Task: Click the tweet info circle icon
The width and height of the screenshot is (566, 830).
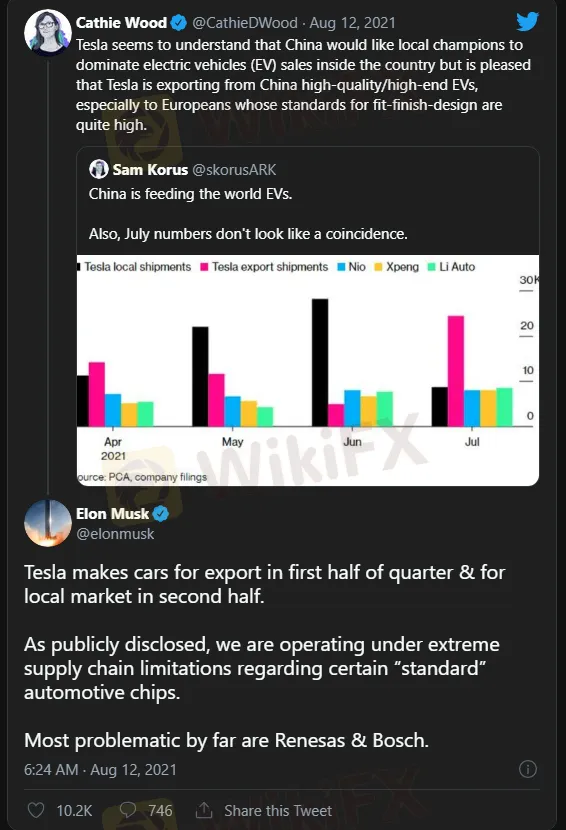Action: coord(527,769)
